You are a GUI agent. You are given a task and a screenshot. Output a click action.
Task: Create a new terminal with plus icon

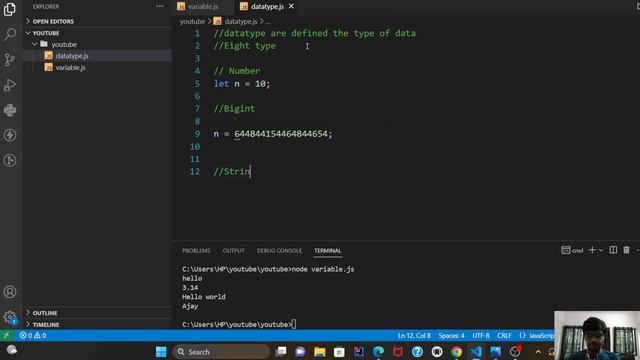(592, 250)
